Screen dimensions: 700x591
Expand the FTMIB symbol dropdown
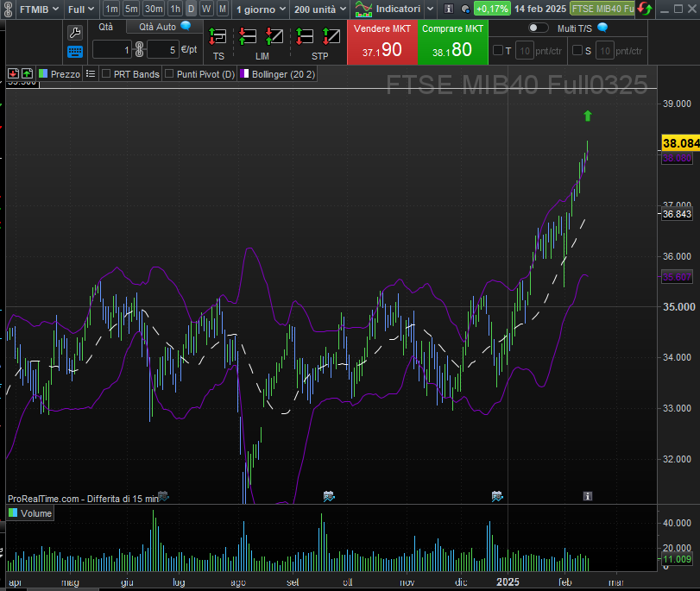40,9
